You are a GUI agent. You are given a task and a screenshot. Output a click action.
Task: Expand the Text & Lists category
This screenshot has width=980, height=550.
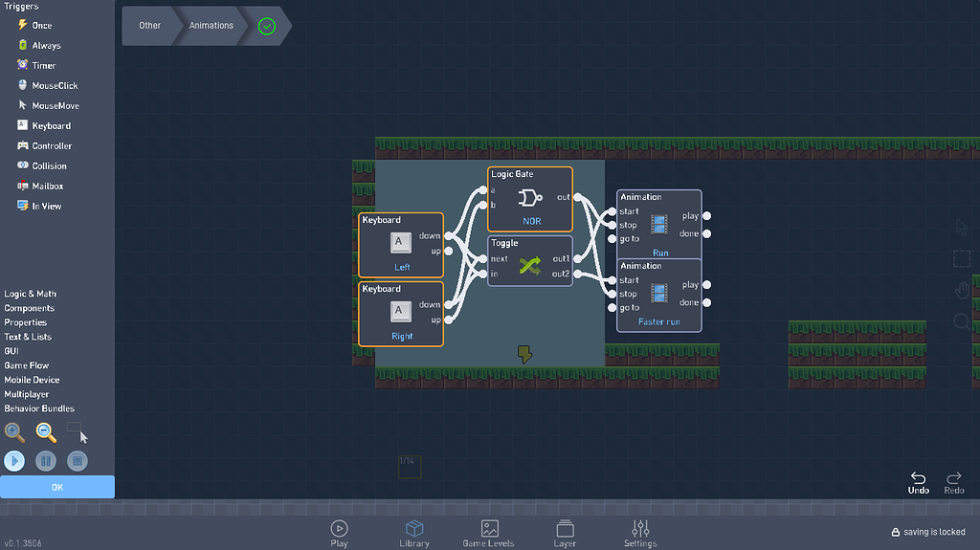[x=28, y=337]
